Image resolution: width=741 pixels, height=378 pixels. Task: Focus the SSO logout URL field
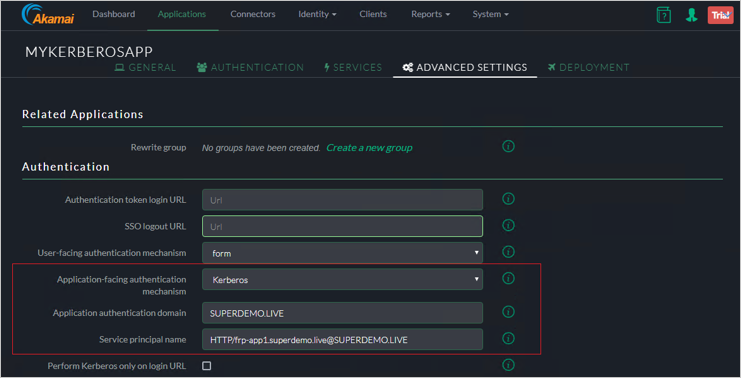(x=343, y=226)
